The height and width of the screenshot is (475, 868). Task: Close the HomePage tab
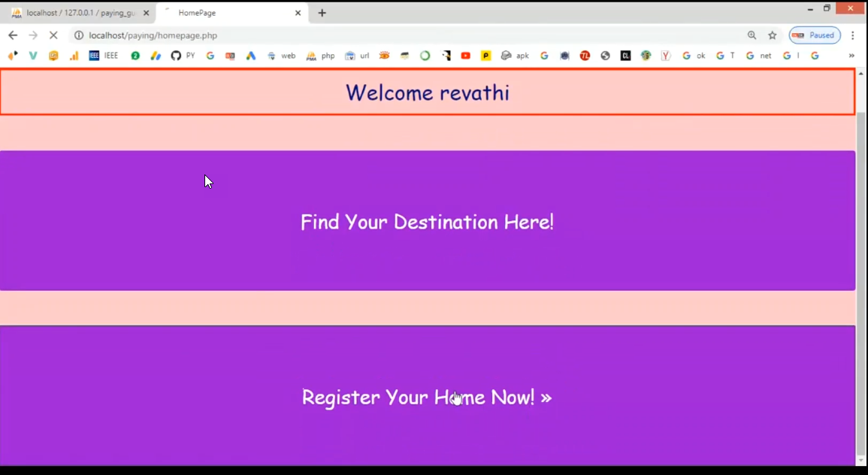click(298, 13)
